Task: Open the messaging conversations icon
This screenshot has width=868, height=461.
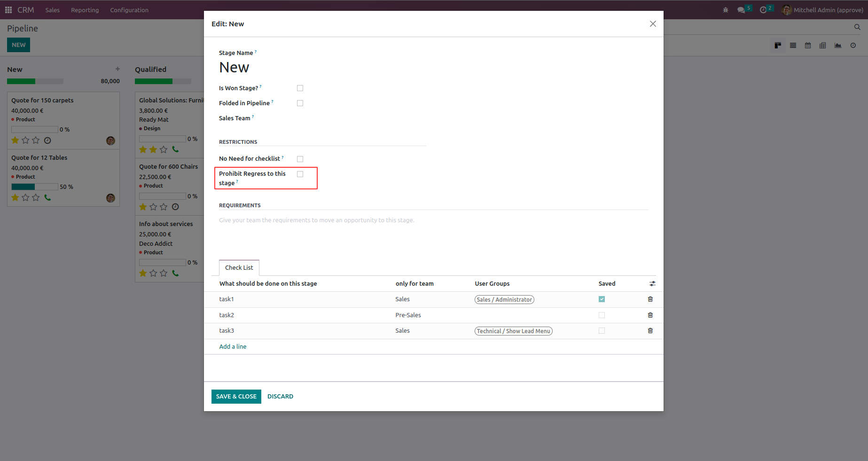Action: [742, 10]
